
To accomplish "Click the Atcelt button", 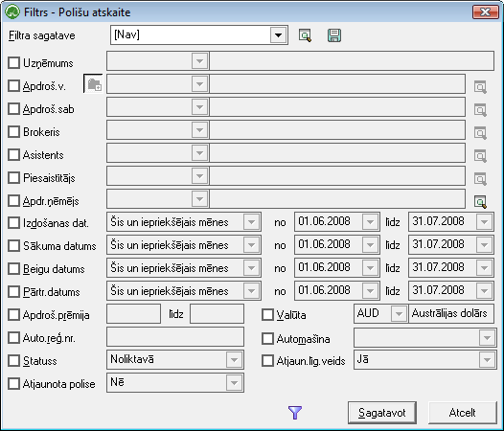I will coord(462,413).
